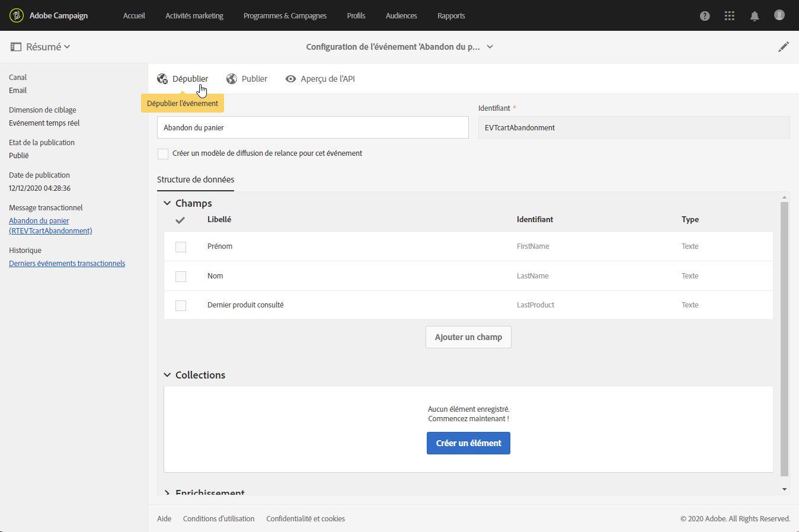Screen dimensions: 799x532
Task: Click the Email canal value
Action: (18, 91)
